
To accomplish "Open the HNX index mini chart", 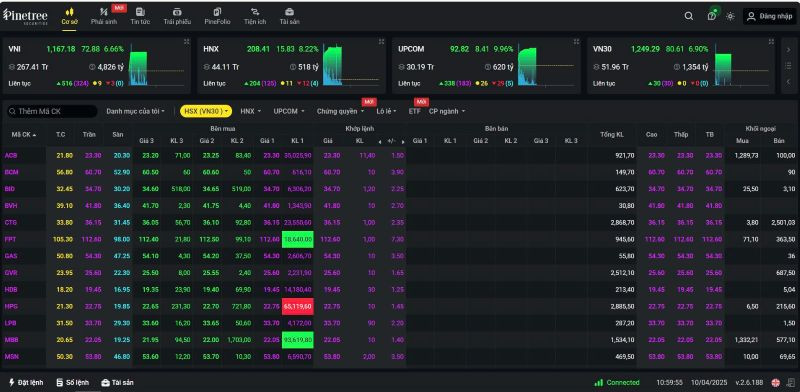I will tap(351, 65).
